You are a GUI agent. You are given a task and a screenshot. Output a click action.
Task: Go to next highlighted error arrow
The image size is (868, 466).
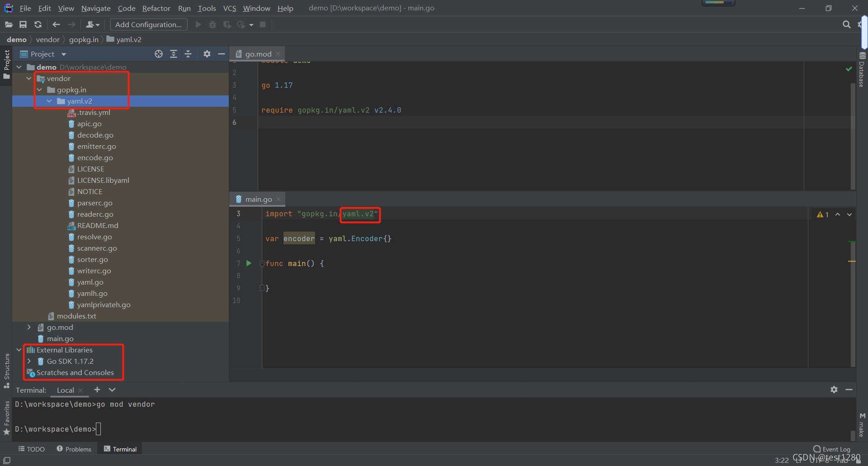[x=849, y=214]
